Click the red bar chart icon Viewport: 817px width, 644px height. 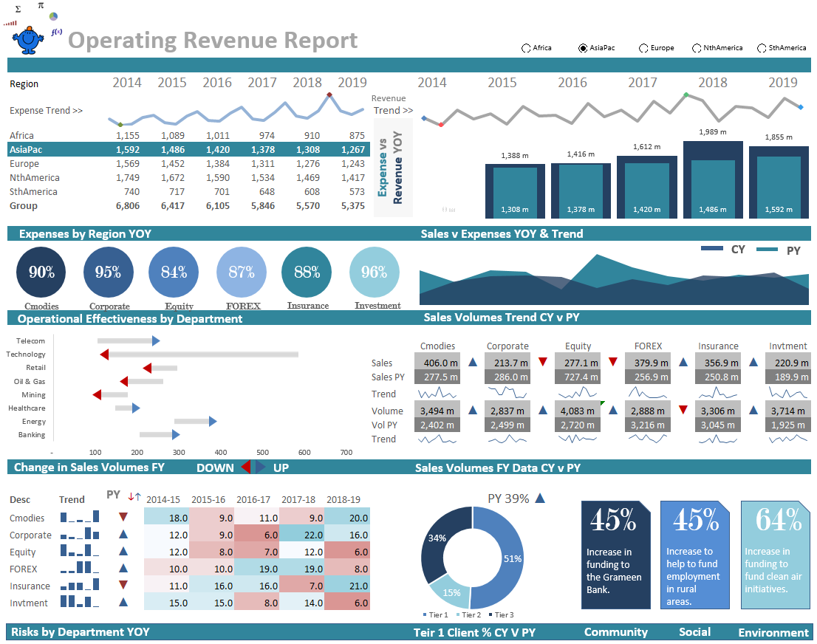(x=10, y=23)
